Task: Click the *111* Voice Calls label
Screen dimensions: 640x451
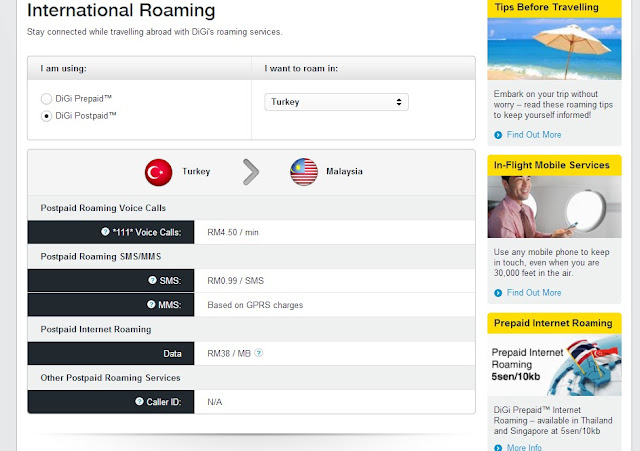Action: pyautogui.click(x=147, y=232)
